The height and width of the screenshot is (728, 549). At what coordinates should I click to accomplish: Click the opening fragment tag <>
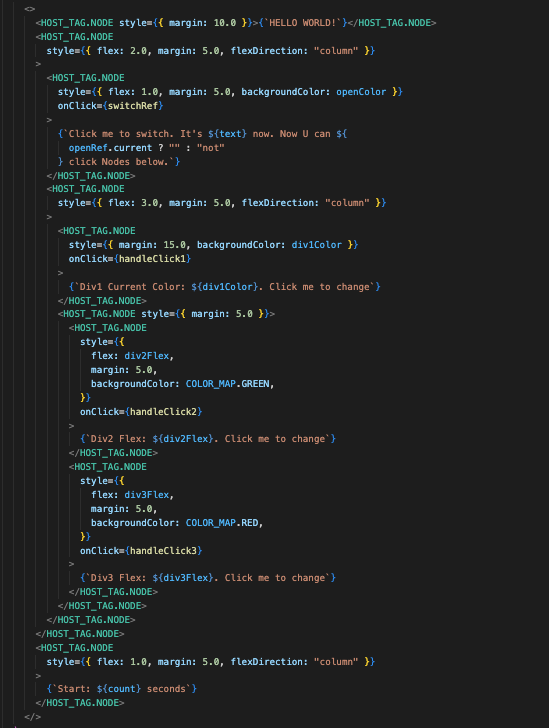[30, 9]
